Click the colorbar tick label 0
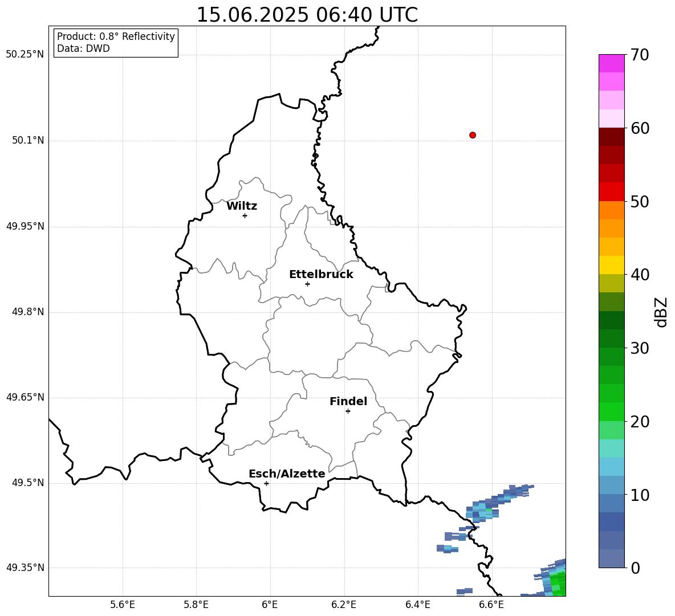675x616 pixels. 635,568
